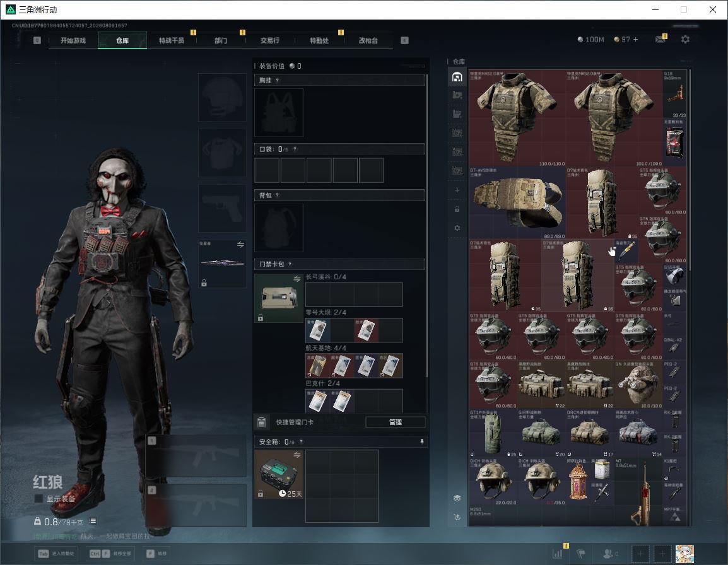Select the empty helmet equipment slot
Image resolution: width=728 pixels, height=565 pixels.
tap(223, 98)
